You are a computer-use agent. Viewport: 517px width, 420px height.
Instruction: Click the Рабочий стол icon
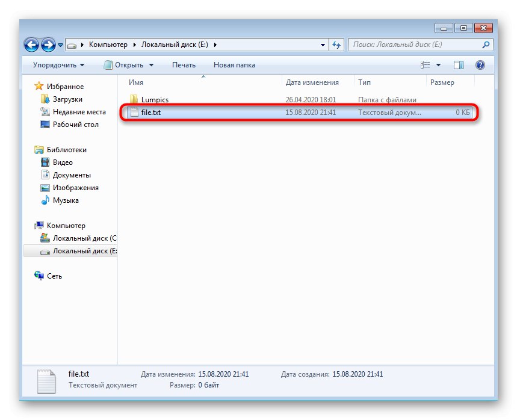click(45, 125)
